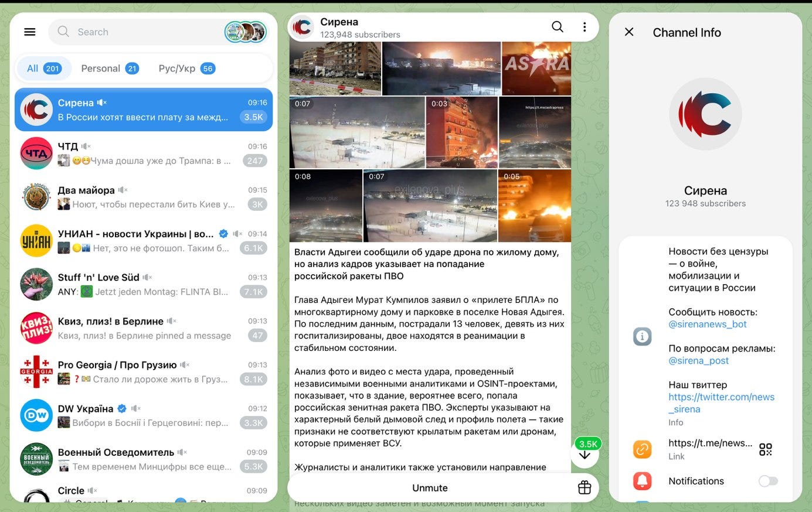This screenshot has height=512, width=812.
Task: Close the Channel Info panel
Action: [629, 32]
